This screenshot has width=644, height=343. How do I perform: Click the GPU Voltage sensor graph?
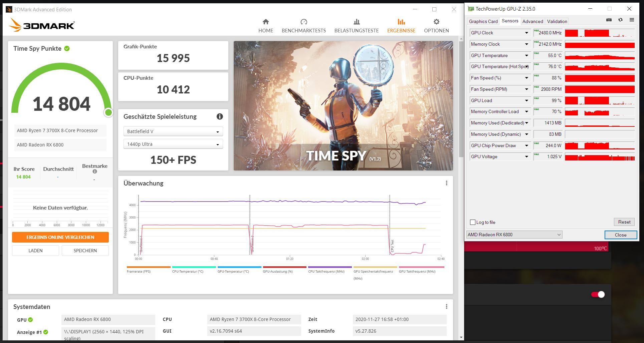pyautogui.click(x=600, y=157)
